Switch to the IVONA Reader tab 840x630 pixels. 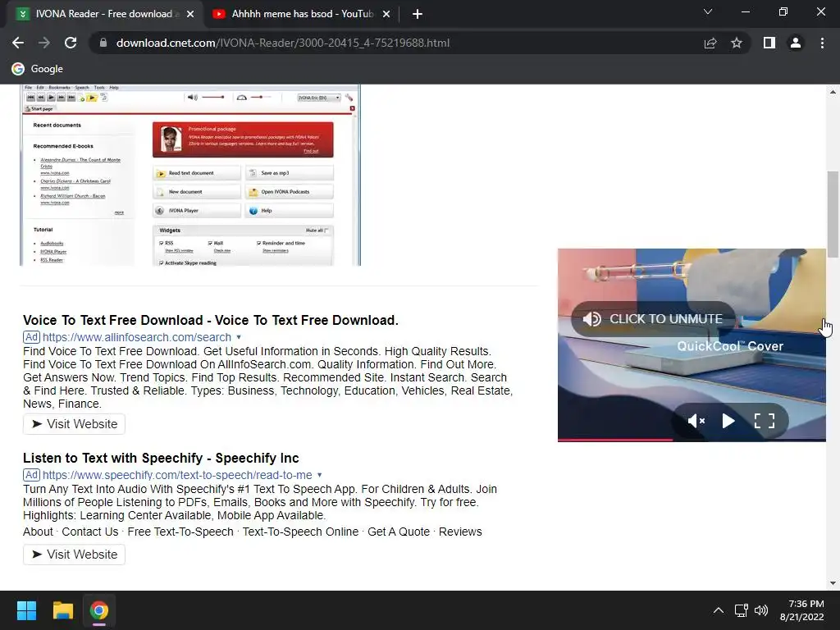pos(104,14)
